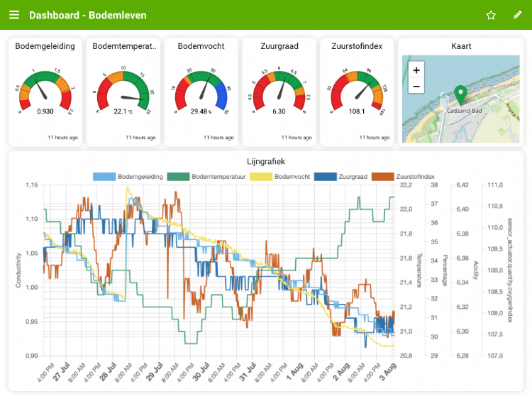
Task: Open the Bodemgeleiding gauge widget
Action: pos(45,92)
